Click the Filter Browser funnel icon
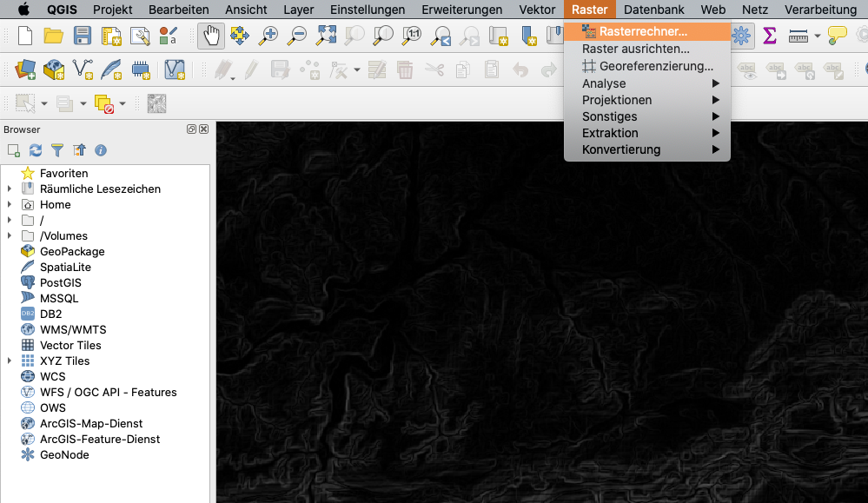The width and height of the screenshot is (868, 503). click(57, 150)
